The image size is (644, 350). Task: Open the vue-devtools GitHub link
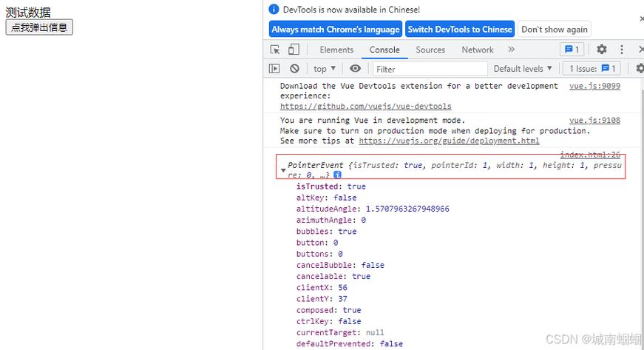coord(365,107)
